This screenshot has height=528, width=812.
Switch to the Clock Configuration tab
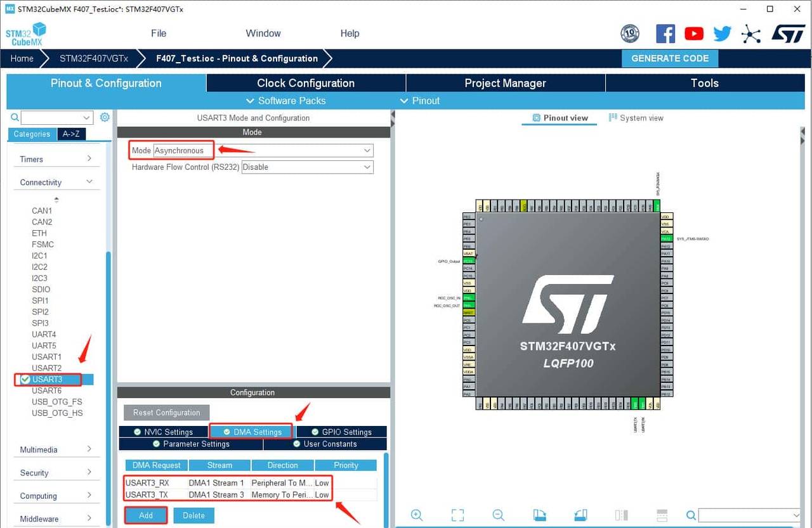click(x=305, y=83)
